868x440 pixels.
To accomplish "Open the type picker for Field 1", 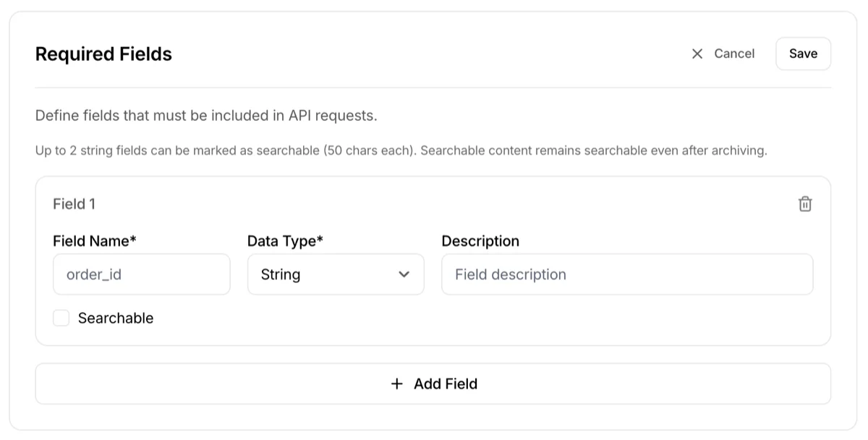I will (335, 274).
